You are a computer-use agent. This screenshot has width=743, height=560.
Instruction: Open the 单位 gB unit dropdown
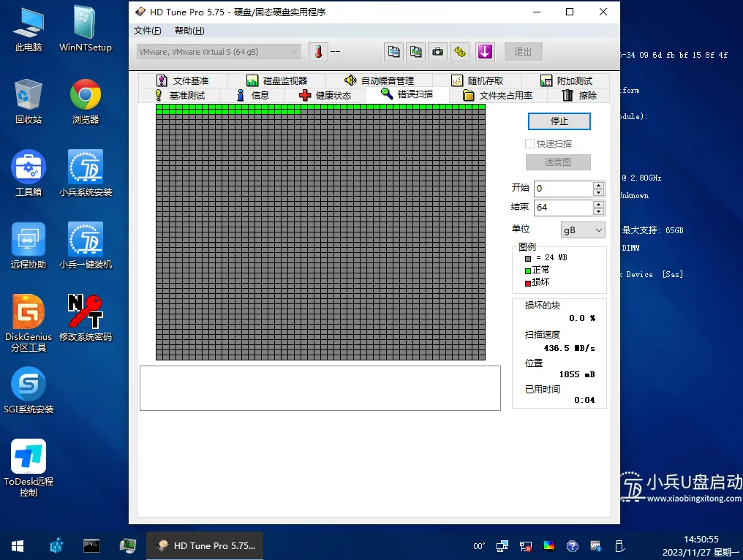(583, 230)
